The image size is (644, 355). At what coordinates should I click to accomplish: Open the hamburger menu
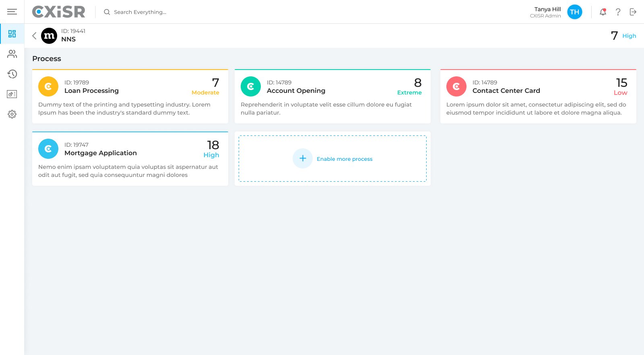point(12,12)
